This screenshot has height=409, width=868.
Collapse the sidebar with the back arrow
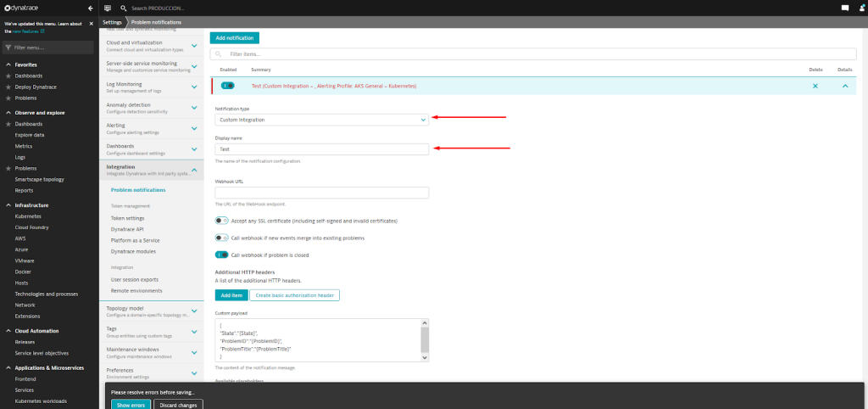coord(90,8)
